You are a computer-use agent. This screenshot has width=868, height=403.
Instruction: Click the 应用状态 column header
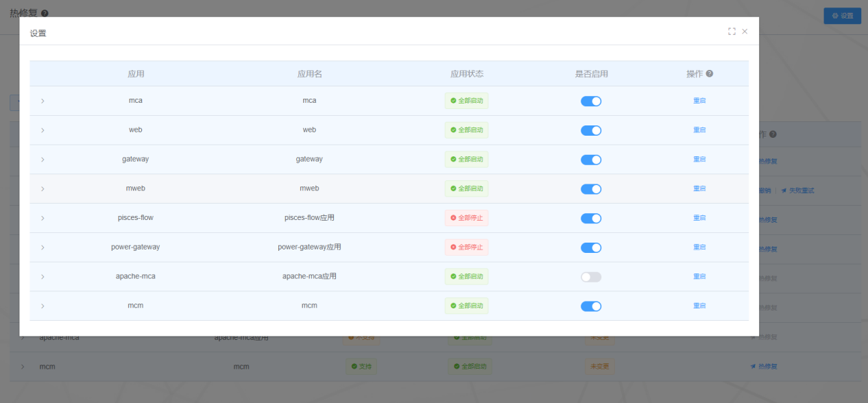click(x=467, y=74)
